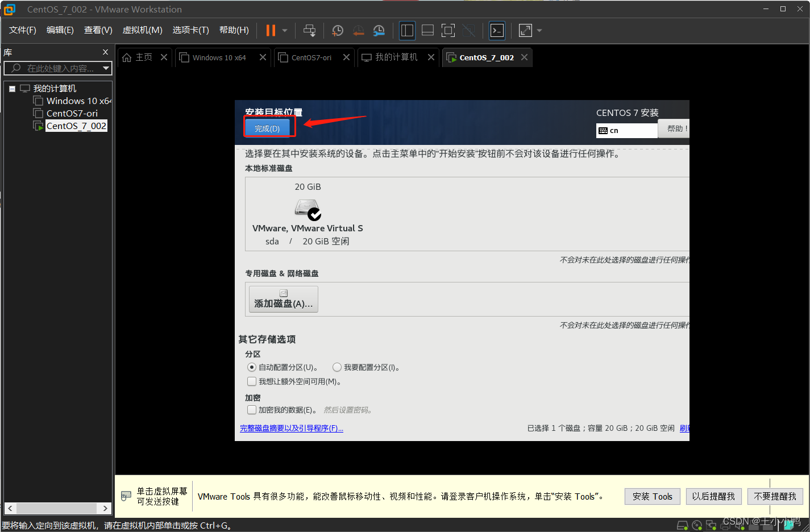Screen dimensions: 810x532
Task: Click library scrollbar left arrow
Action: click(x=10, y=508)
